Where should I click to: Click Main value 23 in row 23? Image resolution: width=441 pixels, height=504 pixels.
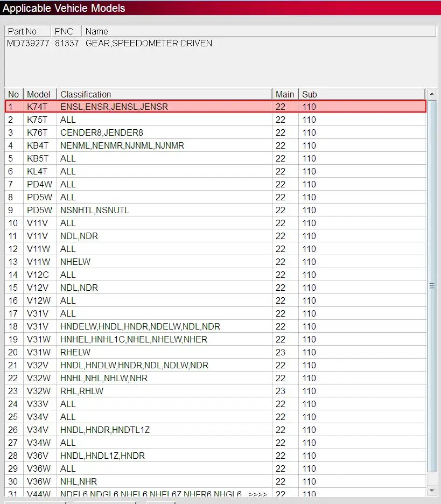281,391
